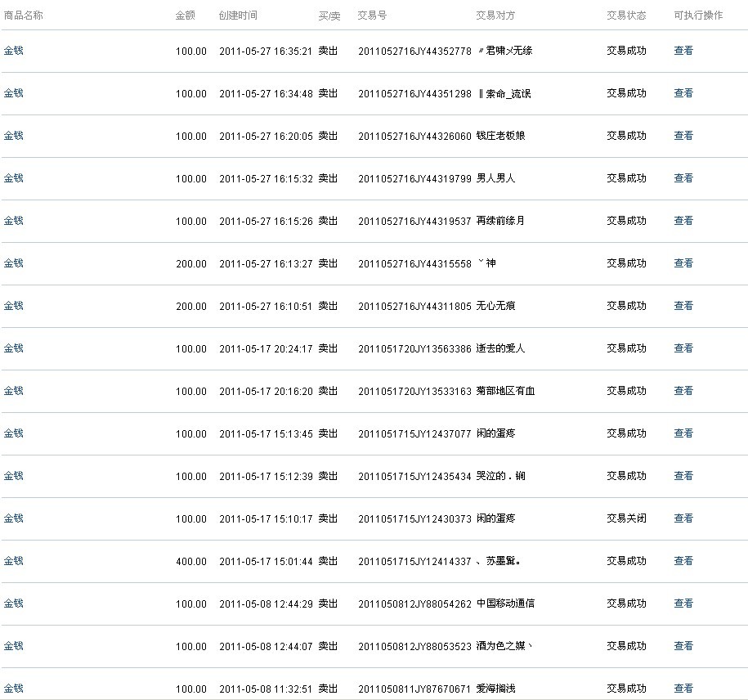Open 查看 for the 男人男人 transaction
The width and height of the screenshot is (748, 700).
683,178
